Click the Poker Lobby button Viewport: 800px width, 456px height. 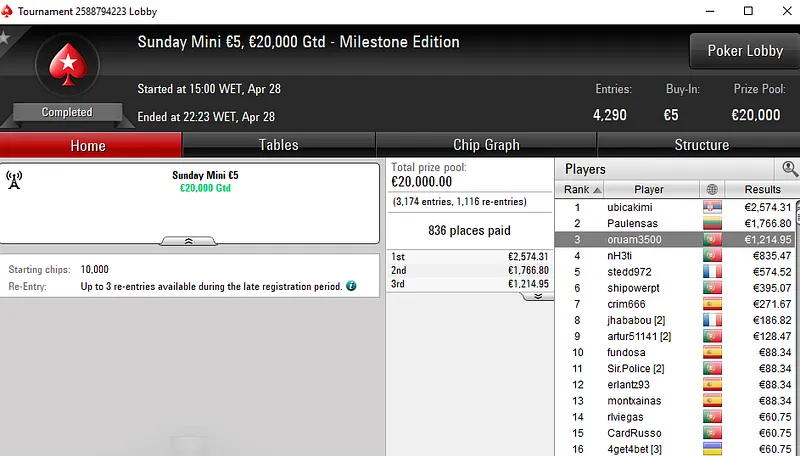coord(744,51)
